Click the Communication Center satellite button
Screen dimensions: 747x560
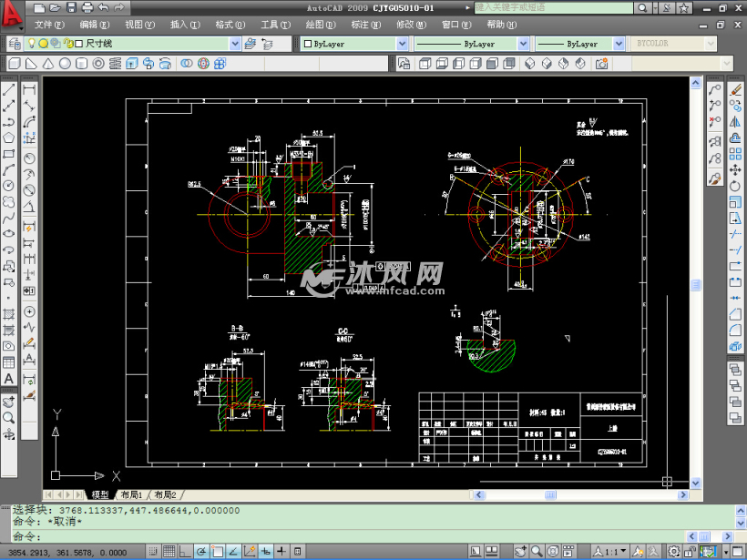click(x=668, y=7)
